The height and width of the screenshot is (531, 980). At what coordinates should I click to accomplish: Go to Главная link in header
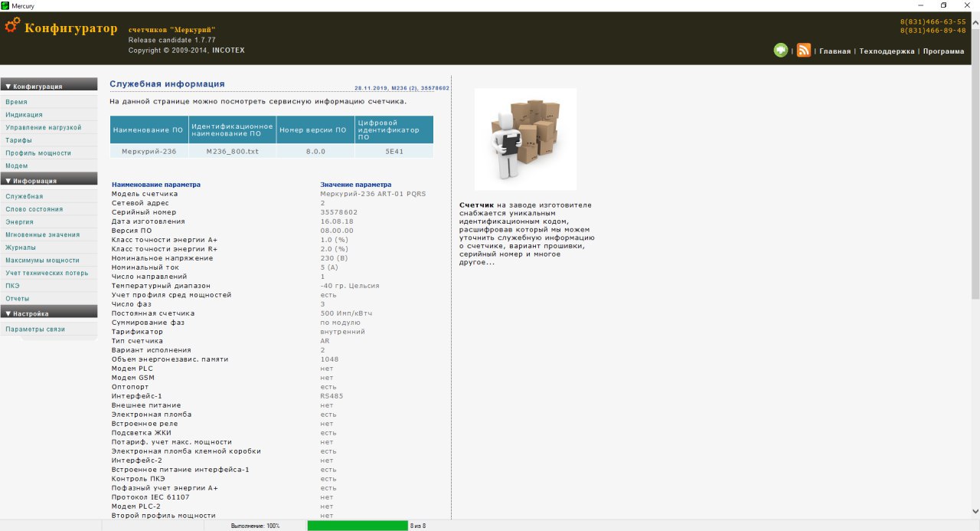[x=835, y=51]
